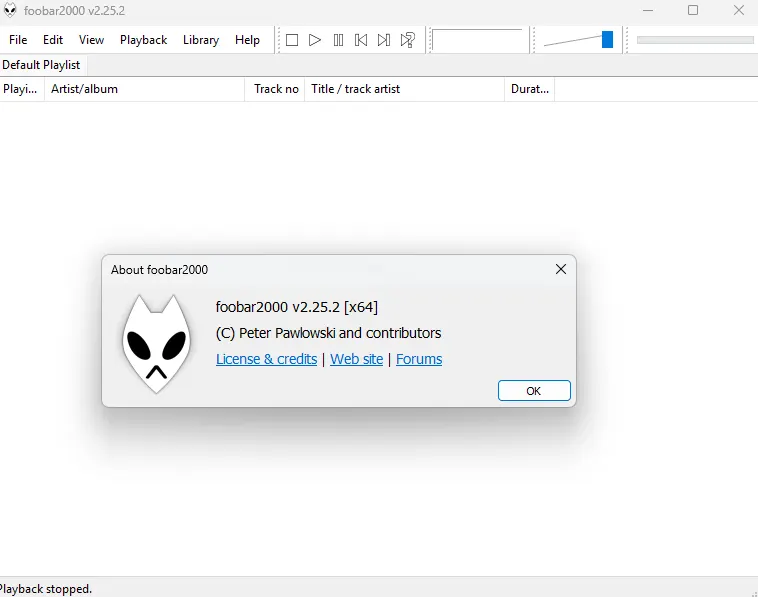Click the random playback icon

(x=408, y=40)
